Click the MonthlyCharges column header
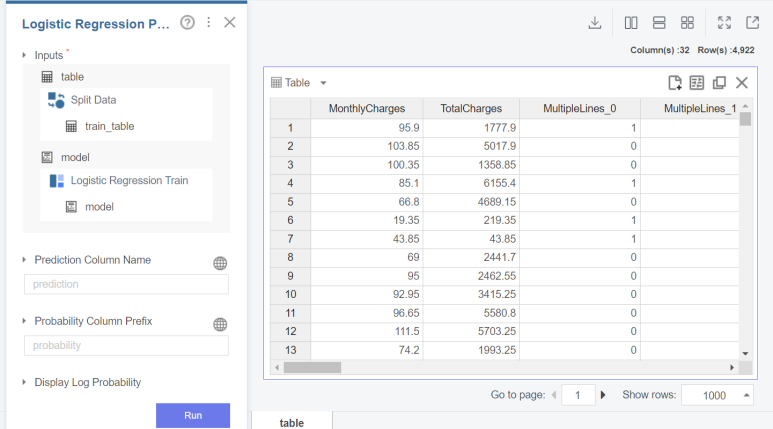This screenshot has height=429, width=773. point(367,108)
